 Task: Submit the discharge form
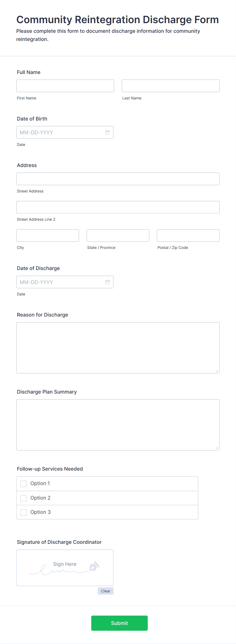tap(120, 623)
